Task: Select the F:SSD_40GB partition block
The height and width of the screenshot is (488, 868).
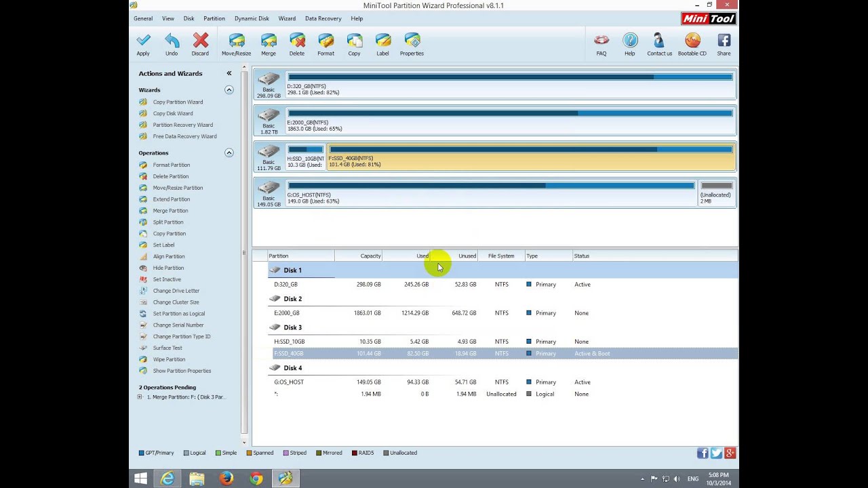Action: (531, 157)
